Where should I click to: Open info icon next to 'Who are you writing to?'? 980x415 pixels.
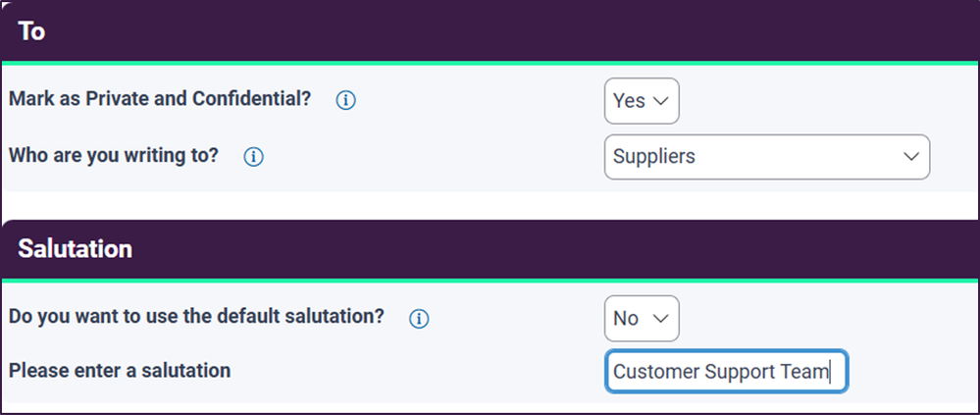[253, 157]
